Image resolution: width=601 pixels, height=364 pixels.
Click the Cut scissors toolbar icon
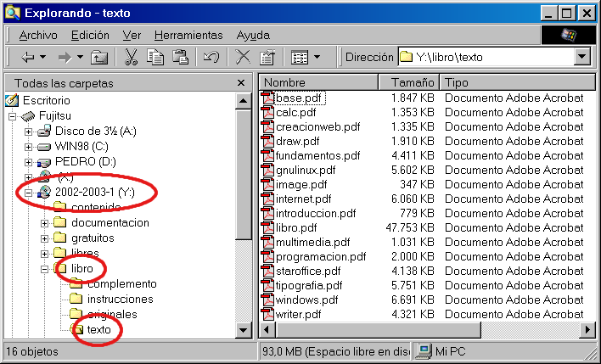[x=131, y=57]
